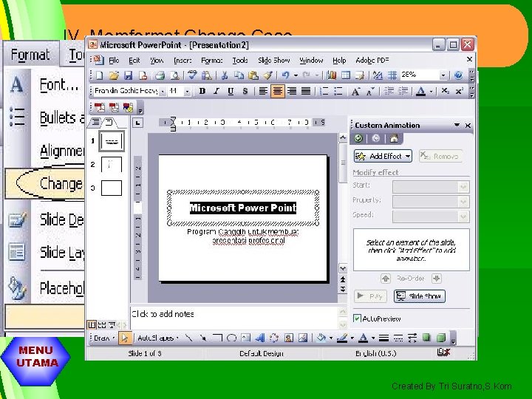Viewport: 532px width, 399px height.
Task: Open the Slide Show menu
Action: pos(274,61)
